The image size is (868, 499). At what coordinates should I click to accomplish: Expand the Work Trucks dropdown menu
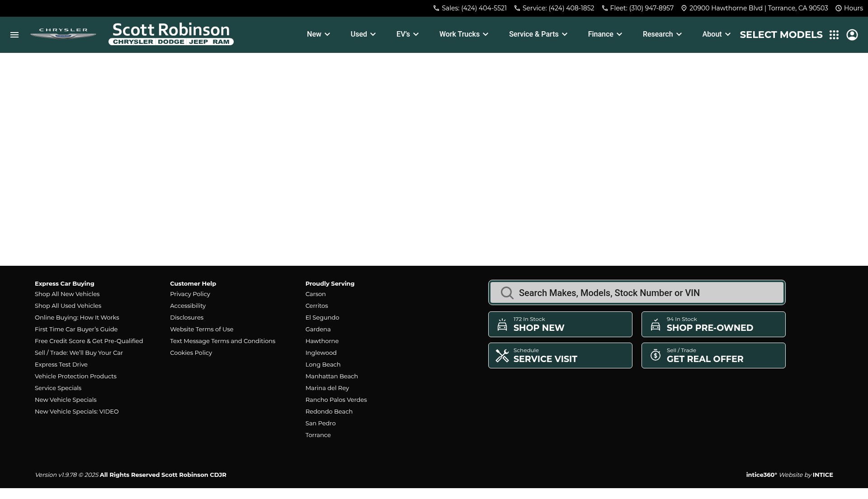coord(464,34)
